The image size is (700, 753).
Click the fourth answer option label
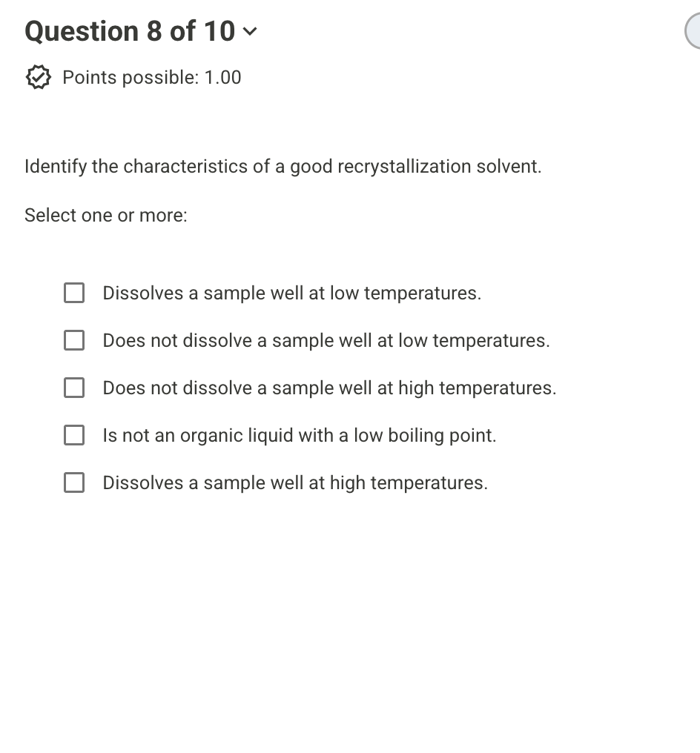click(299, 435)
